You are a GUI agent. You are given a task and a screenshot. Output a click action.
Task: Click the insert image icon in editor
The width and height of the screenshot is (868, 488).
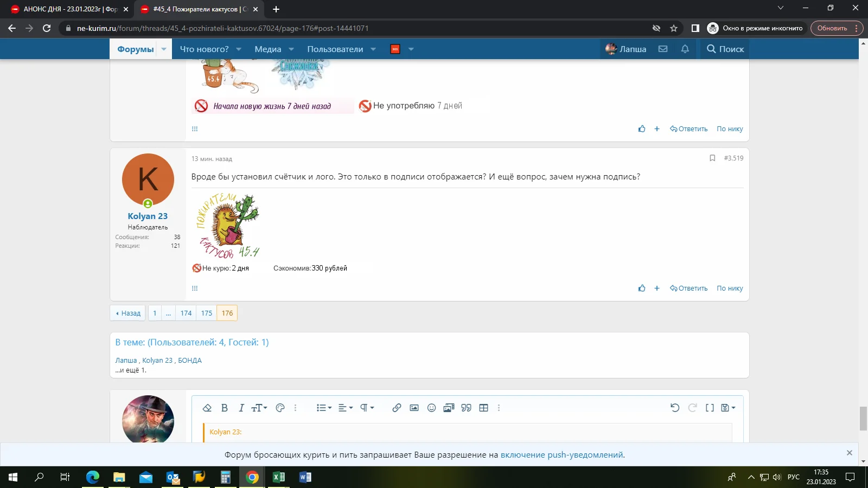point(414,408)
